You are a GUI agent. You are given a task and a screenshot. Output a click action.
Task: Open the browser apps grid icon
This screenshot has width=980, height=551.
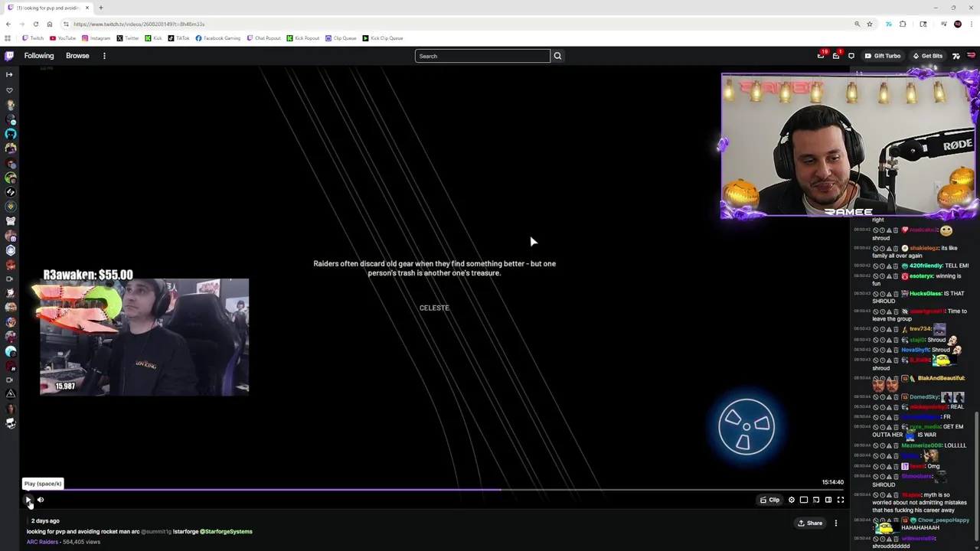click(8, 38)
